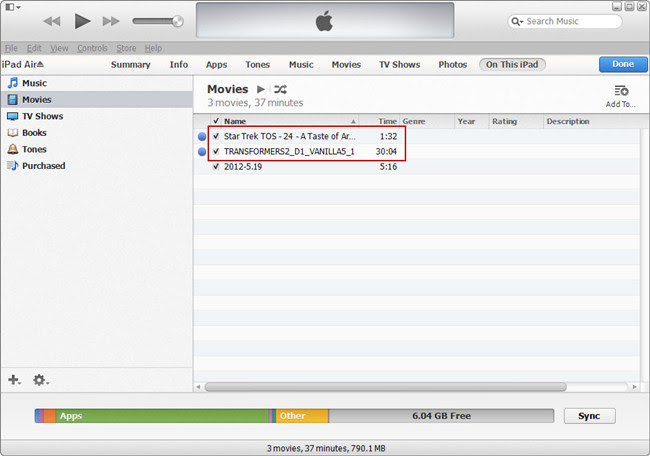Click the blue dot beside Star Trek
The image size is (650, 456).
202,136
